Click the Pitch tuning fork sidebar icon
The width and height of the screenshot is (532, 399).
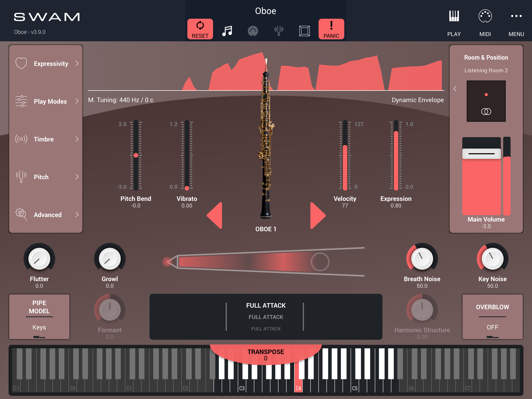tap(21, 177)
